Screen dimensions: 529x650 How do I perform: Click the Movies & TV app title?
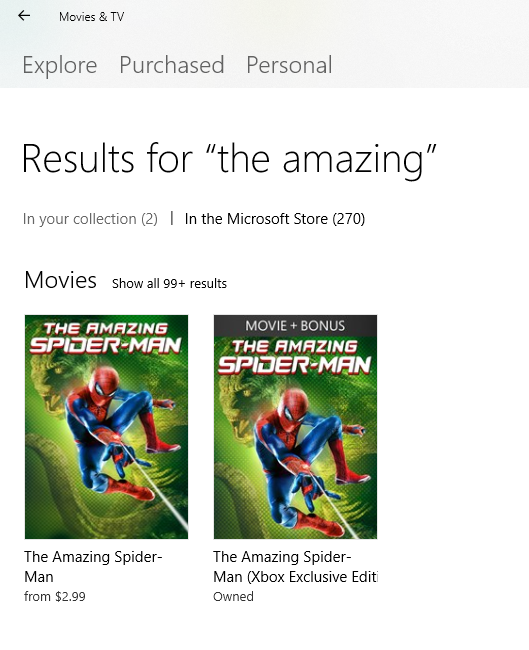(x=91, y=17)
